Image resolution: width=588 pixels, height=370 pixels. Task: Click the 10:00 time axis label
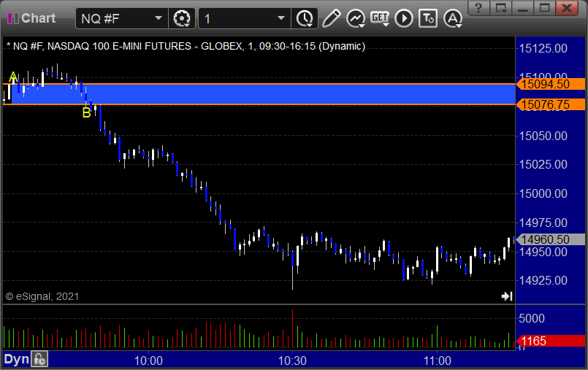[148, 361]
